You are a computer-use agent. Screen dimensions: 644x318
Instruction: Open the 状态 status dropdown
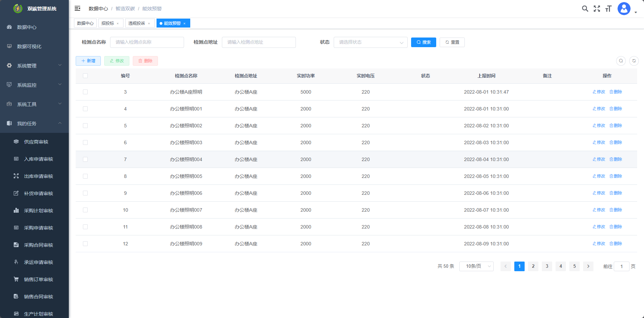pyautogui.click(x=371, y=42)
